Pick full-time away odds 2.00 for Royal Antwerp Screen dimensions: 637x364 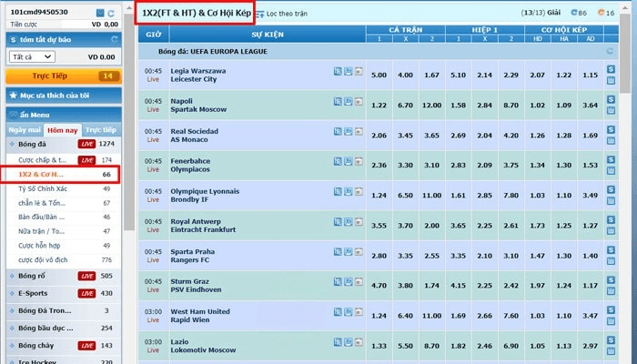pos(432,226)
